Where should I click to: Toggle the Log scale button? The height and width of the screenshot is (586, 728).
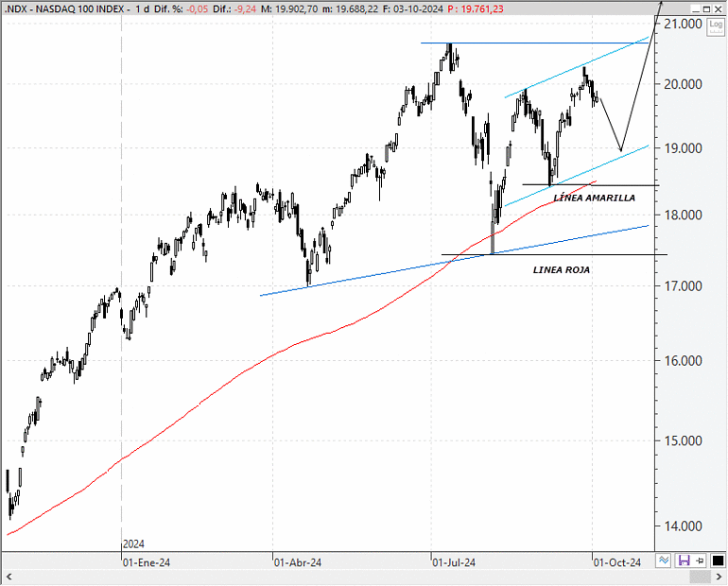click(715, 26)
